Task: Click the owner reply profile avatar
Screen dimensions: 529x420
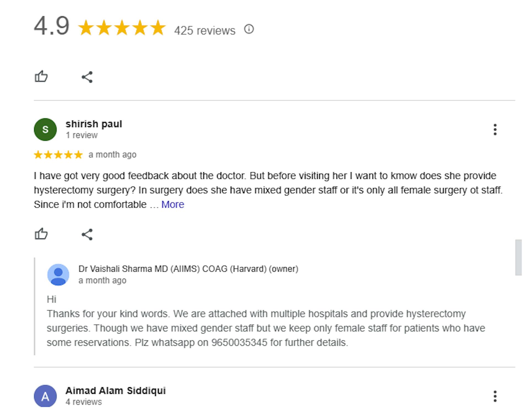Action: tap(58, 275)
